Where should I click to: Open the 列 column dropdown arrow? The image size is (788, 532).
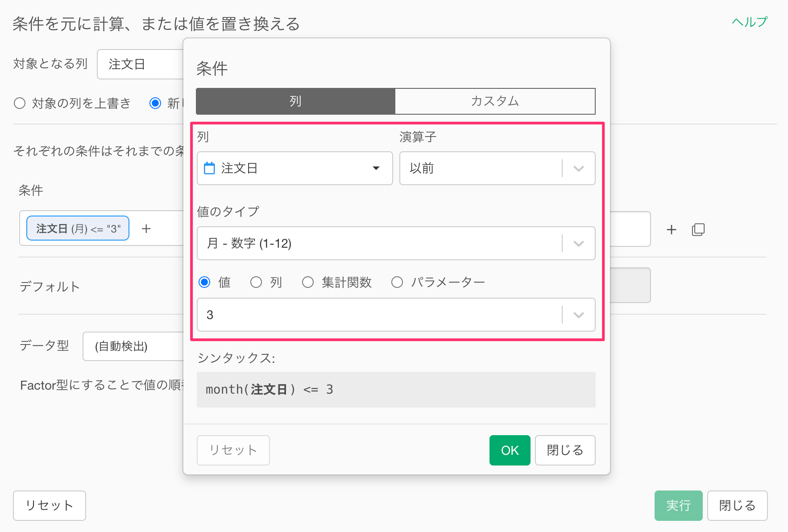point(376,168)
